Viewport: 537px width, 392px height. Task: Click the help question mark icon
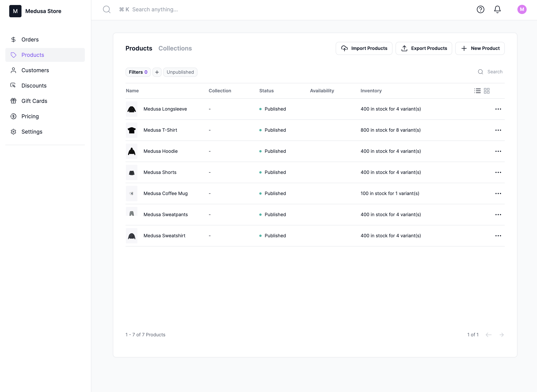click(481, 9)
